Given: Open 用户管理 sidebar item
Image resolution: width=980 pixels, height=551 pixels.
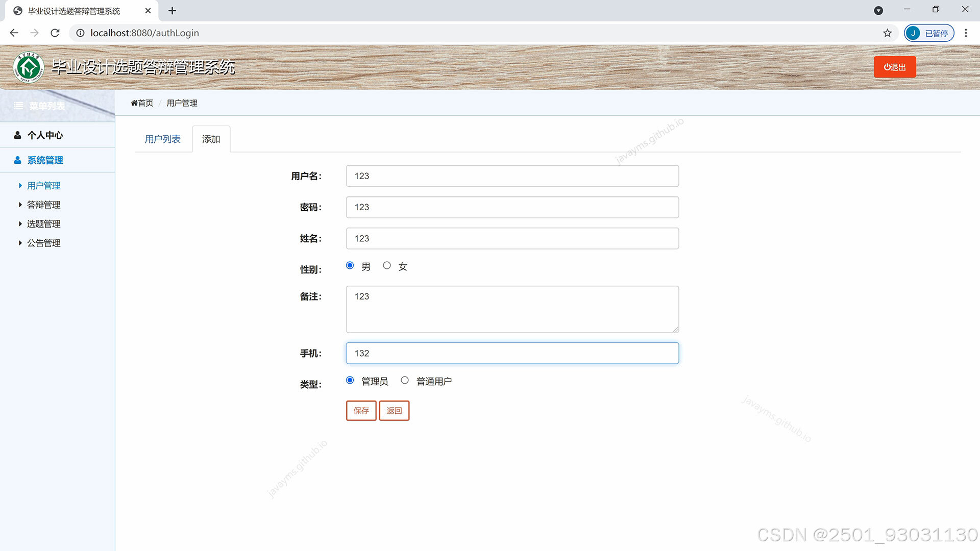Looking at the screenshot, I should click(43, 186).
